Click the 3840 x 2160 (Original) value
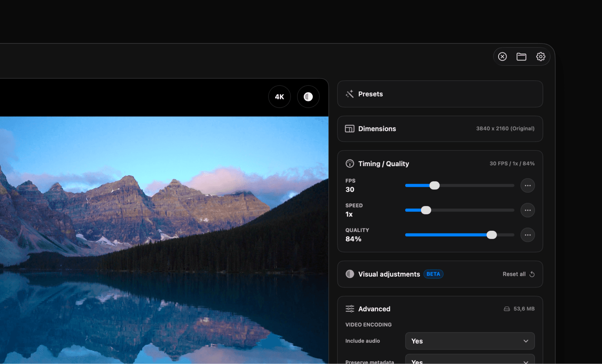 pyautogui.click(x=505, y=129)
